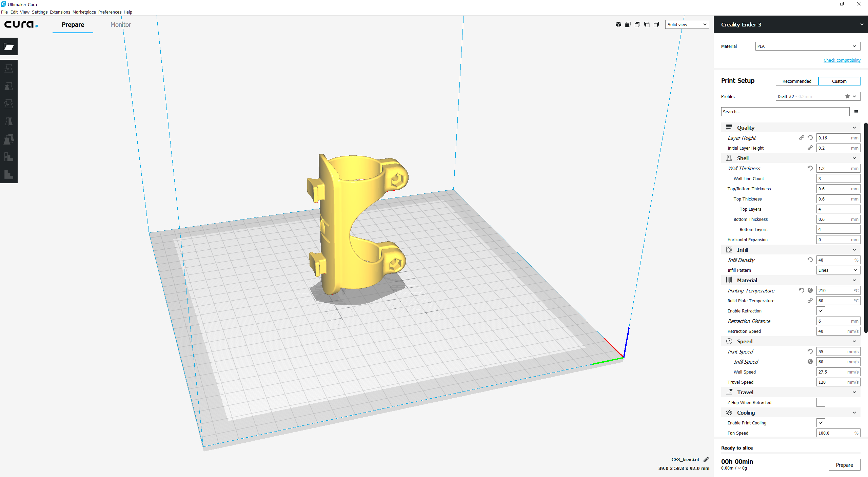Click function icon next to Printing Temperature
Viewport: 868px width, 477px height.
click(810, 290)
